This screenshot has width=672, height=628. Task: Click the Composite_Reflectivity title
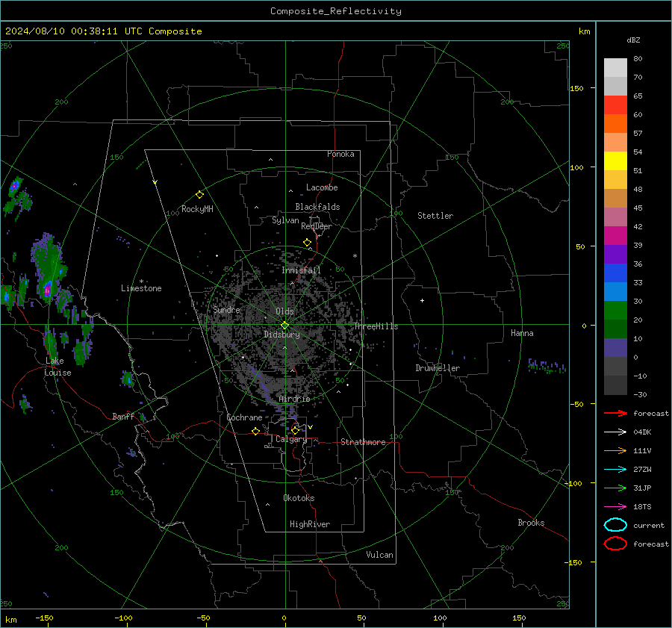(x=336, y=11)
